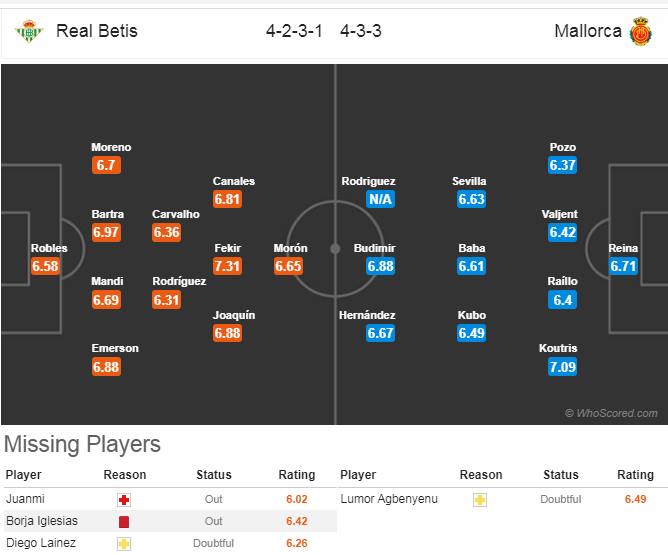Image resolution: width=668 pixels, height=555 pixels.
Task: Click Diego Lainez's yellow cross doubtful icon
Action: click(124, 544)
